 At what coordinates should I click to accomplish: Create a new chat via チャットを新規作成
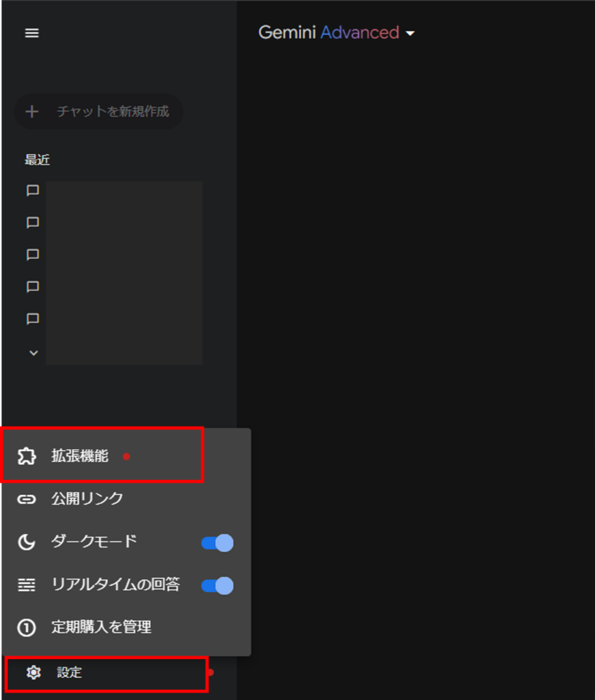[x=99, y=111]
